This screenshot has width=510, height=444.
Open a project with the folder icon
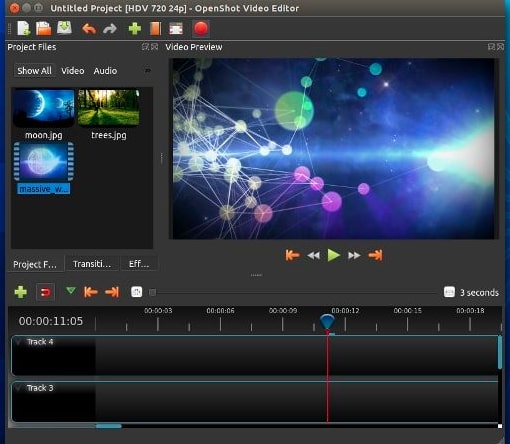tap(44, 29)
